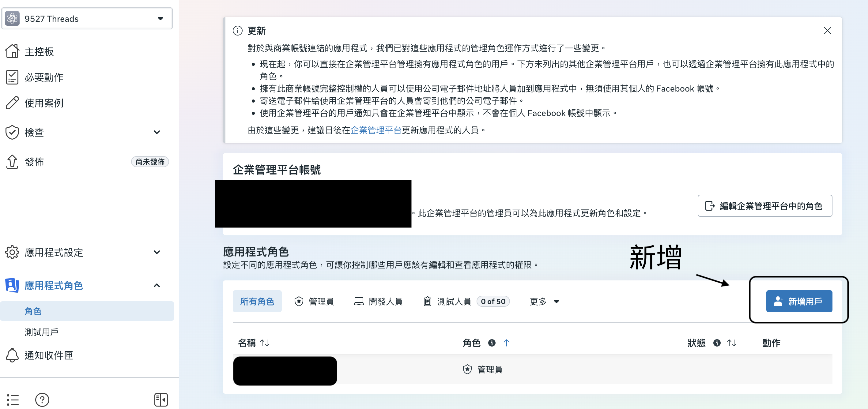The width and height of the screenshot is (868, 409).
Task: Click the 發佈 upload icon
Action: click(x=13, y=162)
